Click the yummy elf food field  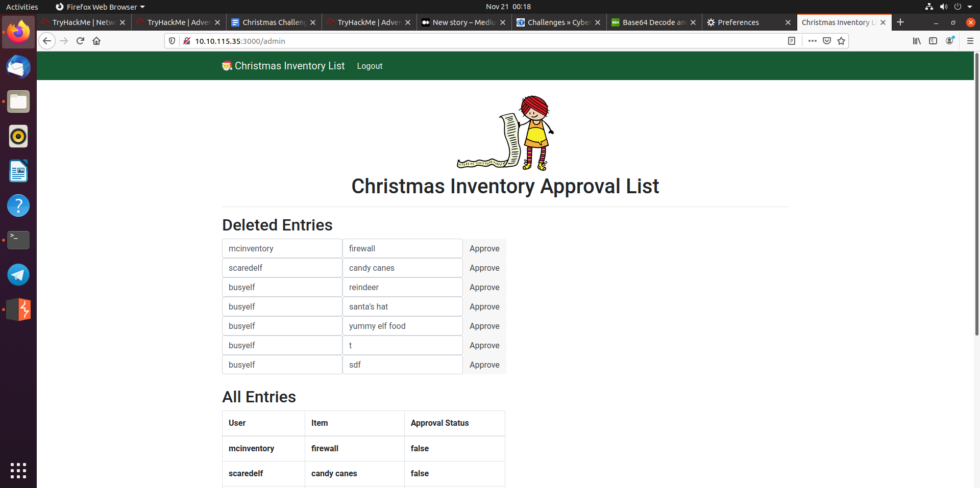[403, 326]
